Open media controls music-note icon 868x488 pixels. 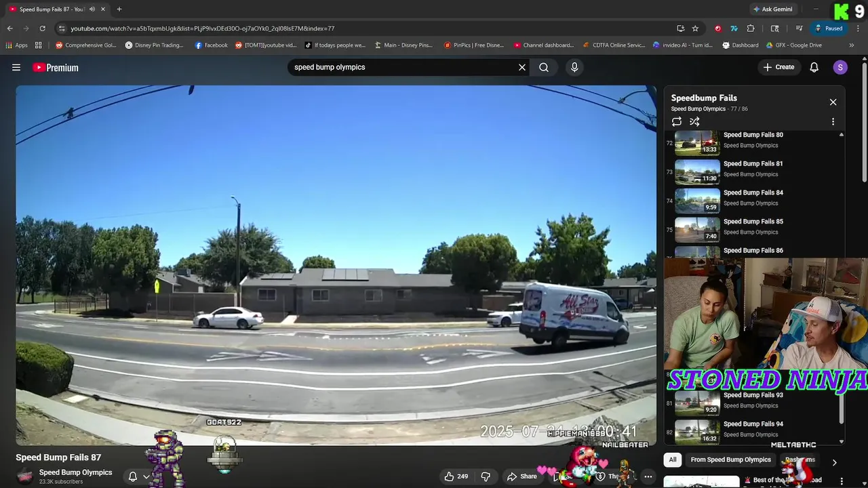tap(800, 28)
